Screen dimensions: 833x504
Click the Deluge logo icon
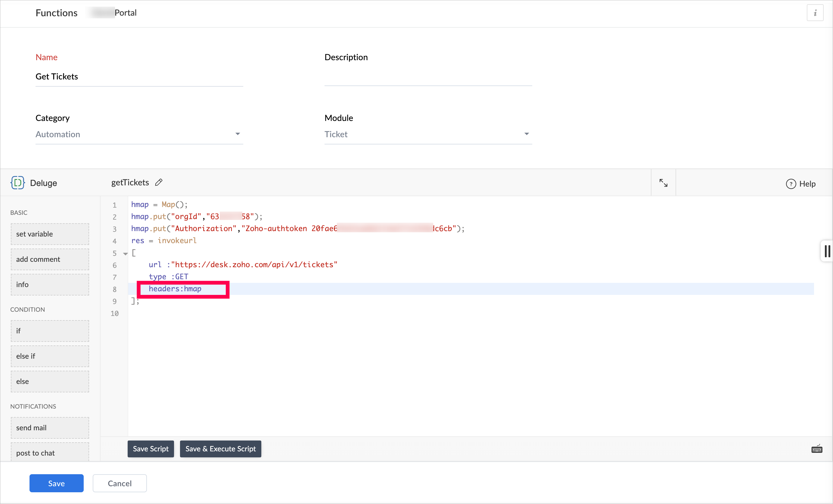tap(17, 183)
